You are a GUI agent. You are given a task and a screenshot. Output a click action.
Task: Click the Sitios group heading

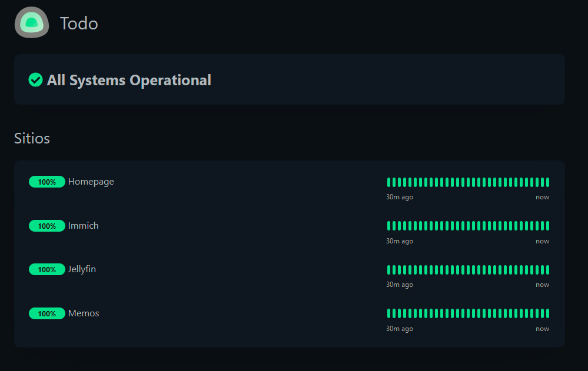click(x=32, y=138)
